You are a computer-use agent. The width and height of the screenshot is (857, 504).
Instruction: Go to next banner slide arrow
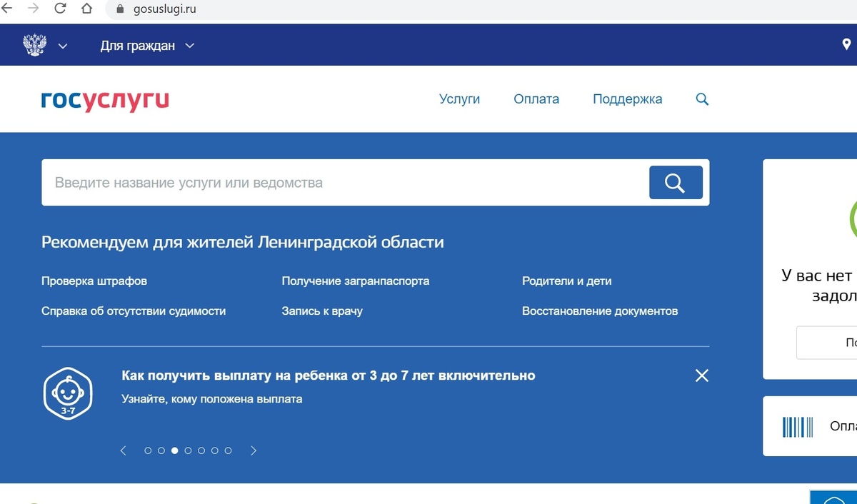click(254, 450)
